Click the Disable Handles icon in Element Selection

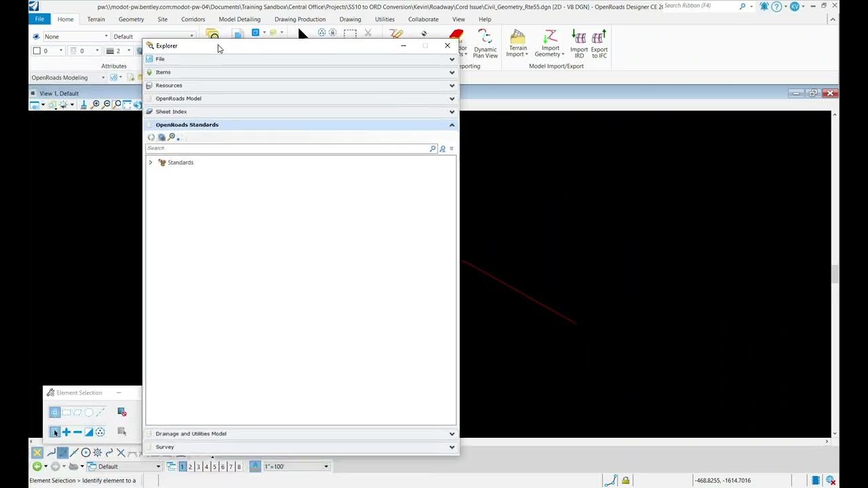pyautogui.click(x=122, y=412)
